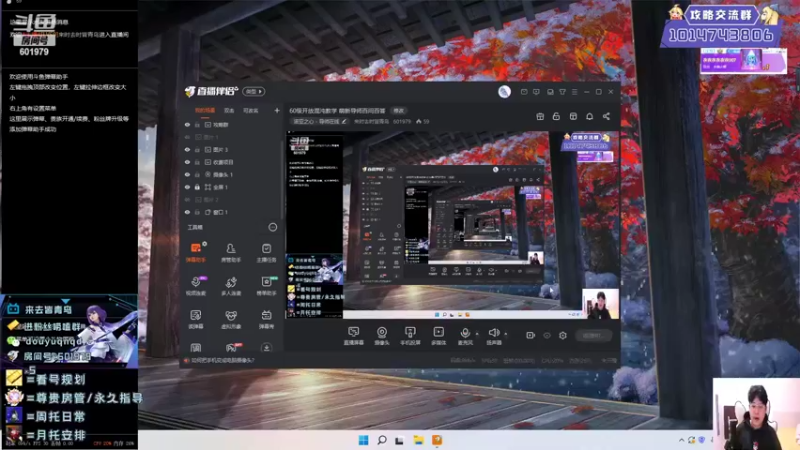Hide the 窗口 1 layer

(187, 212)
